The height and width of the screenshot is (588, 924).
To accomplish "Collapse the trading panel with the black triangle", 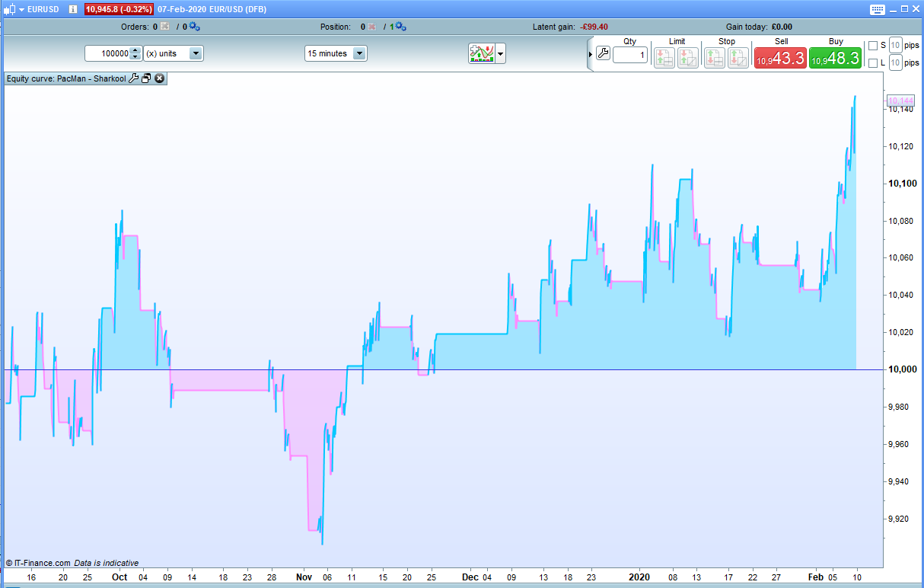I will [591, 54].
